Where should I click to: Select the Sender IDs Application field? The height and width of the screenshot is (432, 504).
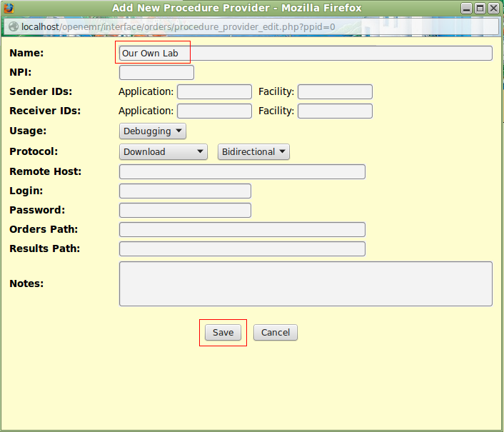point(214,92)
